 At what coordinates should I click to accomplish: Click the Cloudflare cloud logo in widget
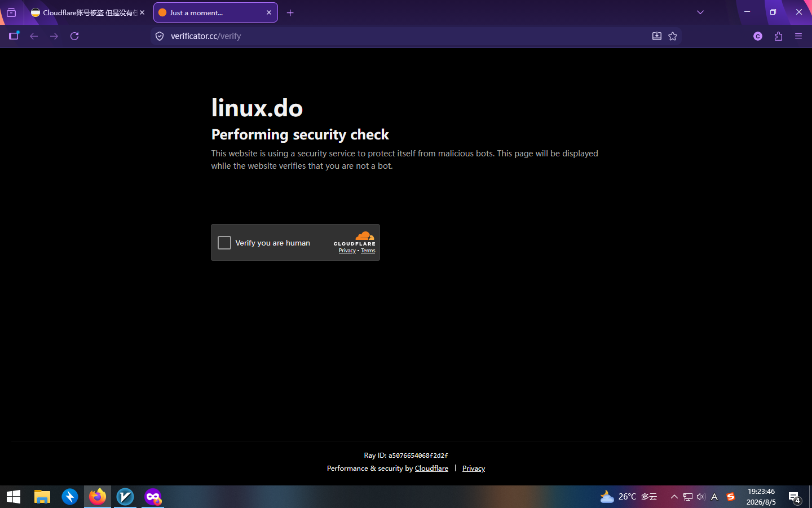(x=365, y=235)
